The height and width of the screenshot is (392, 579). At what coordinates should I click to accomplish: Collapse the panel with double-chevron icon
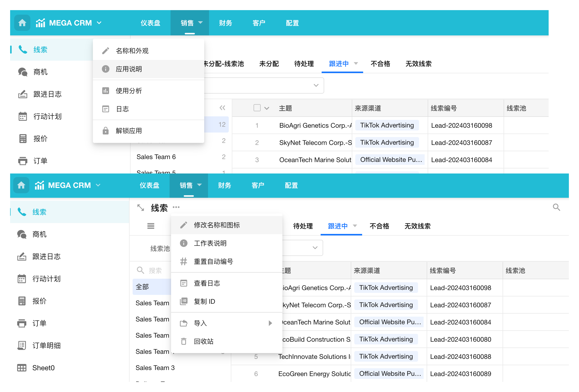(222, 108)
